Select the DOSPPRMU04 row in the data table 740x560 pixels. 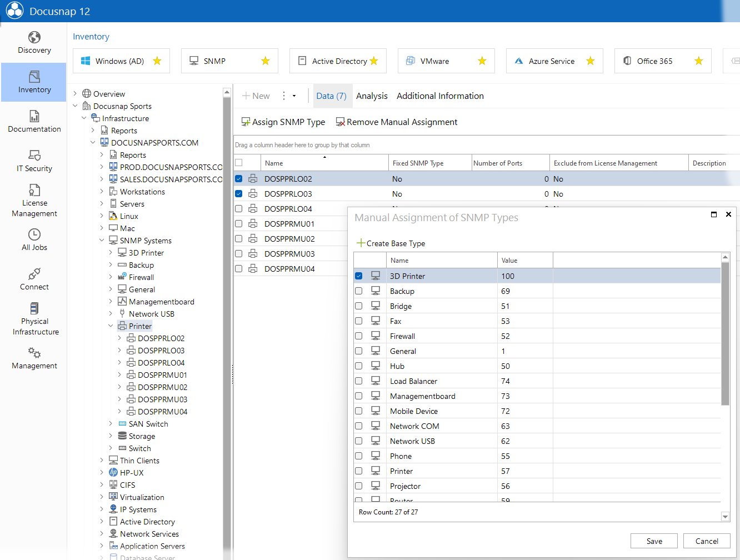(289, 269)
